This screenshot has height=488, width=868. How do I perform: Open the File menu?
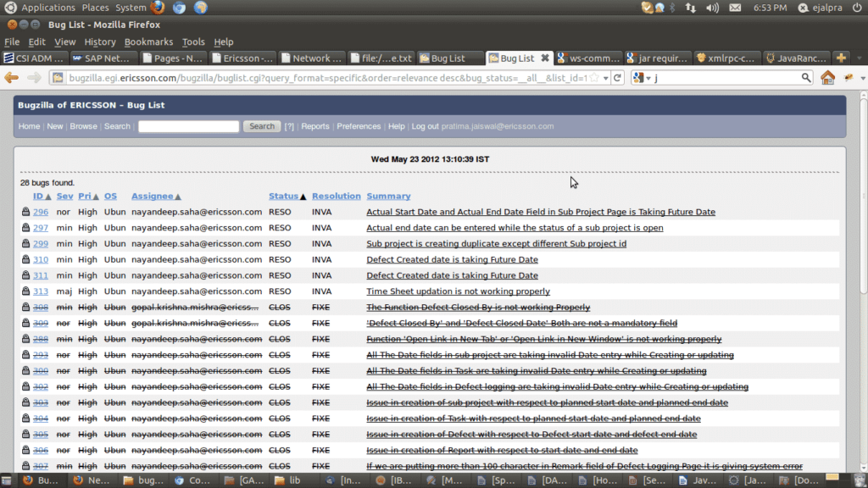(12, 42)
